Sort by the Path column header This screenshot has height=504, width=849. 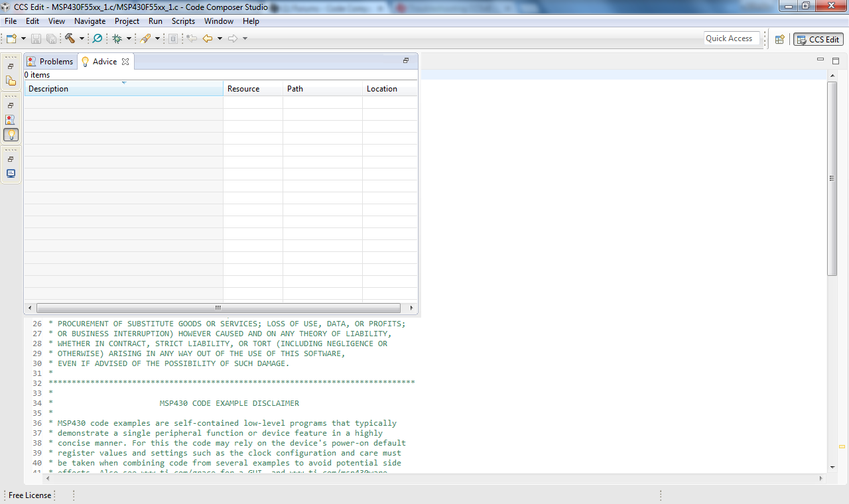pyautogui.click(x=323, y=89)
